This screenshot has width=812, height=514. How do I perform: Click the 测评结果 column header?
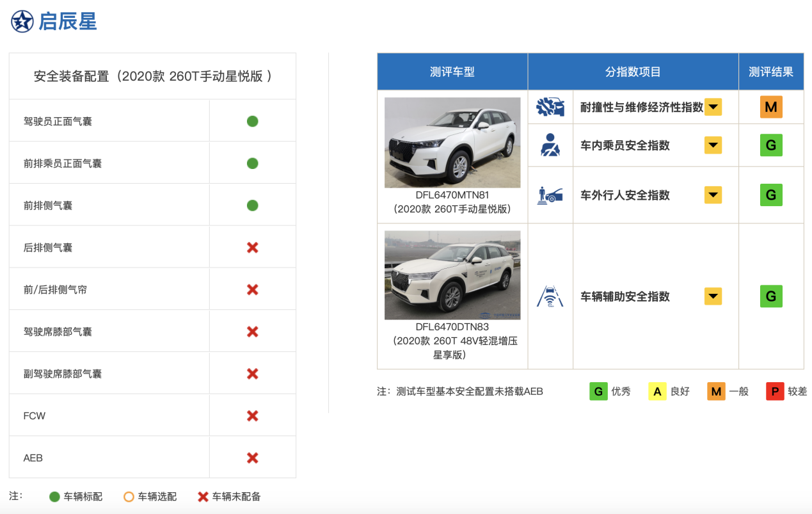point(771,72)
